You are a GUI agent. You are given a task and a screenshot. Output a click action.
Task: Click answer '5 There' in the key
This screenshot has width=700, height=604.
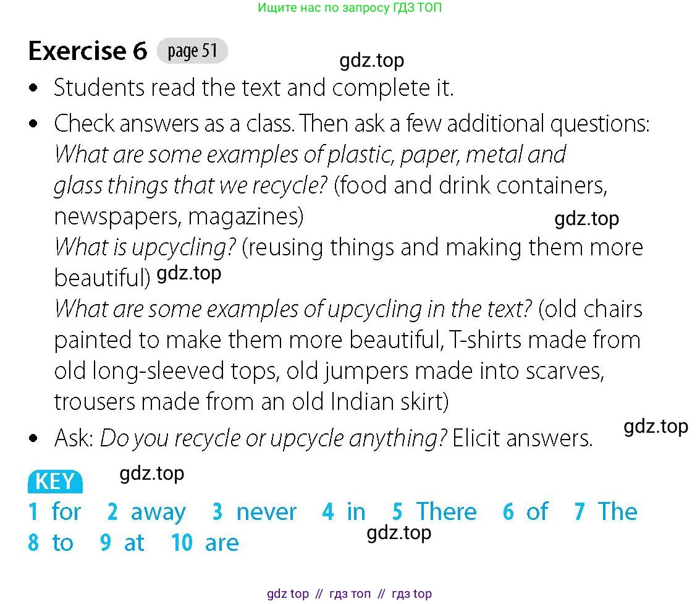coord(434,511)
